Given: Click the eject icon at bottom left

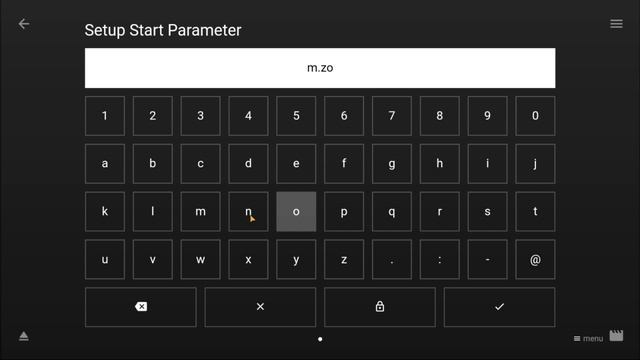Looking at the screenshot, I should click(x=24, y=336).
